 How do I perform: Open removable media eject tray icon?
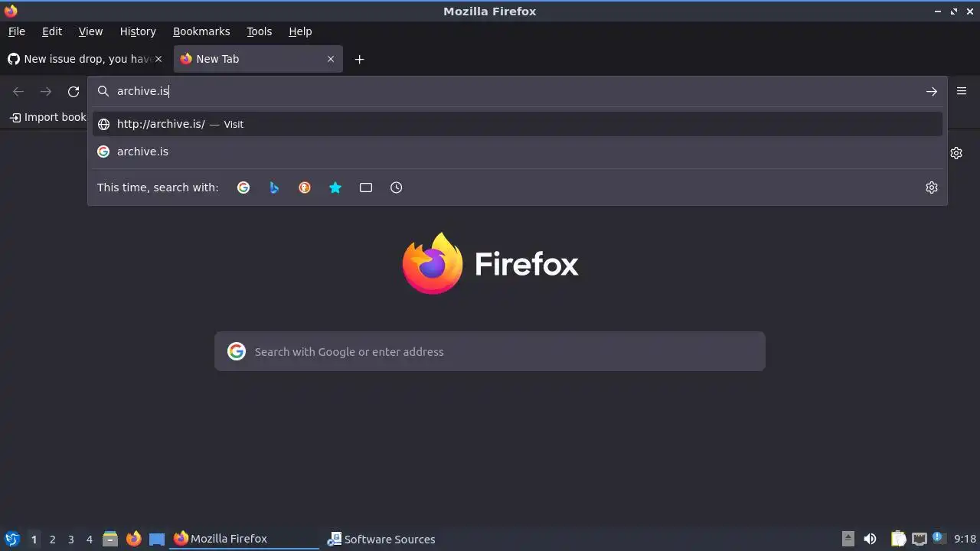[x=848, y=539]
